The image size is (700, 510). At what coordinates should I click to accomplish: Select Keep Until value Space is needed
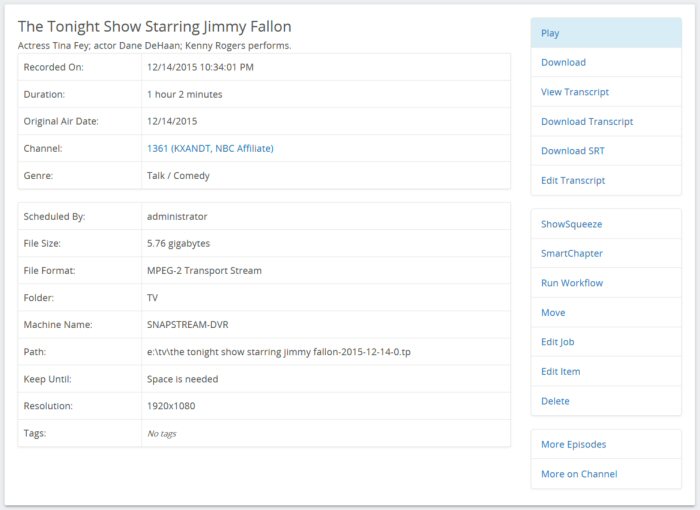coord(183,379)
